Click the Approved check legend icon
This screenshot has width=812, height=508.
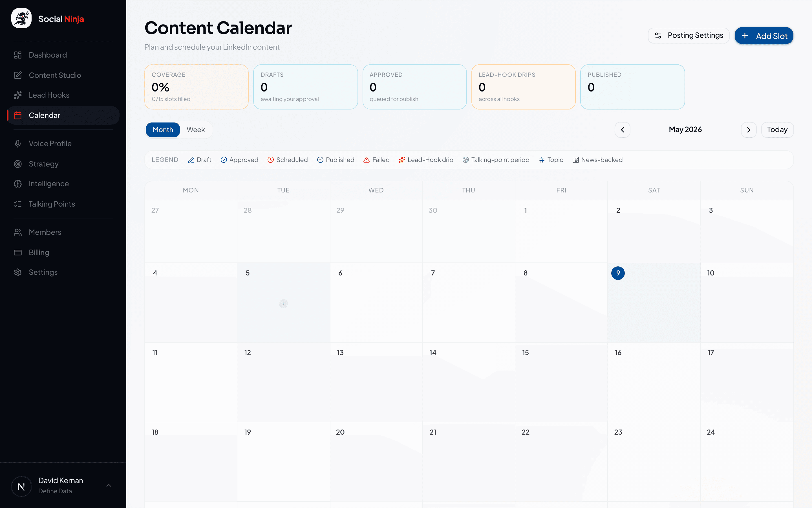tap(224, 160)
